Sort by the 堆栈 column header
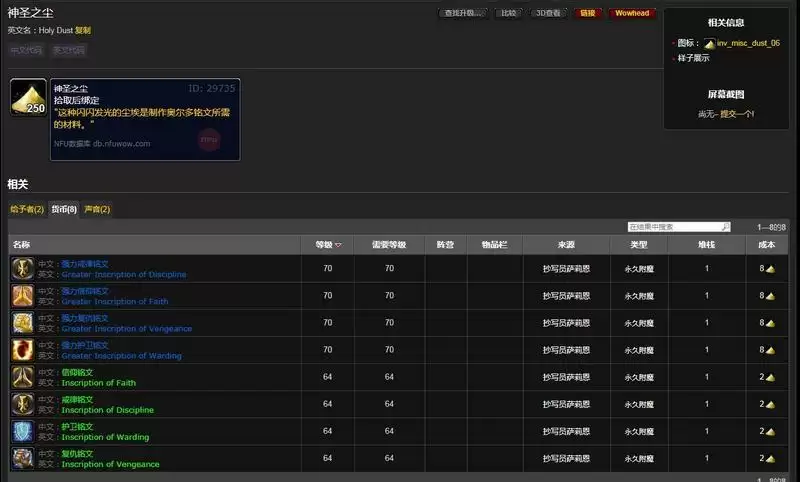Screen dimensions: 800x482 [x=707, y=245]
